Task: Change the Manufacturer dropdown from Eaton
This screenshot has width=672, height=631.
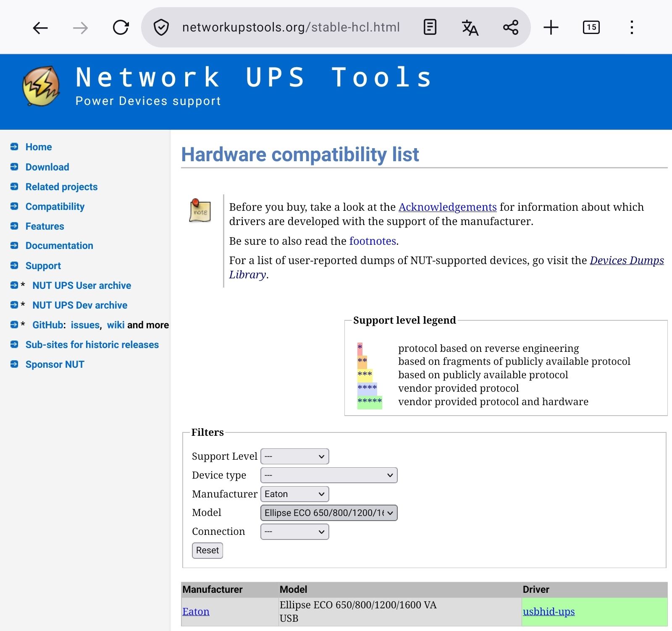Action: click(294, 494)
